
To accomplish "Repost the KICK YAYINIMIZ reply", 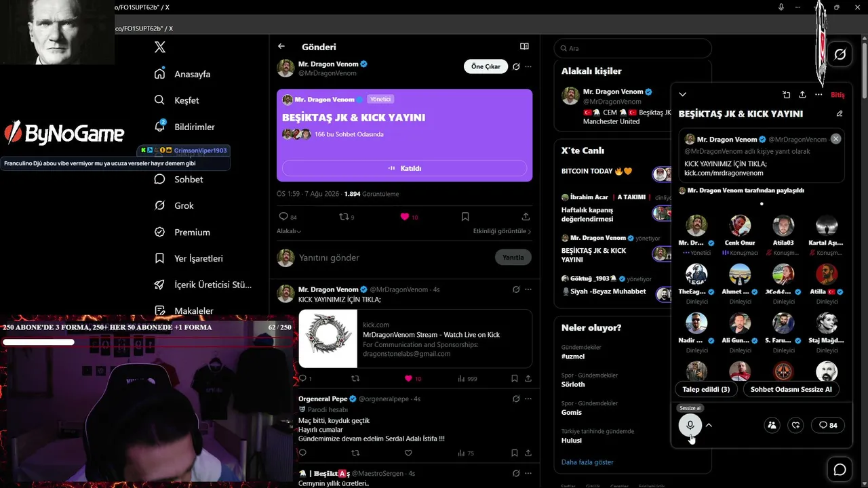I will point(355,378).
